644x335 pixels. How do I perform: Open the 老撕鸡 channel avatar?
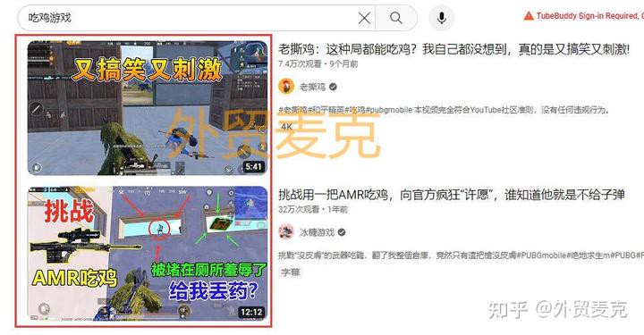pos(286,87)
